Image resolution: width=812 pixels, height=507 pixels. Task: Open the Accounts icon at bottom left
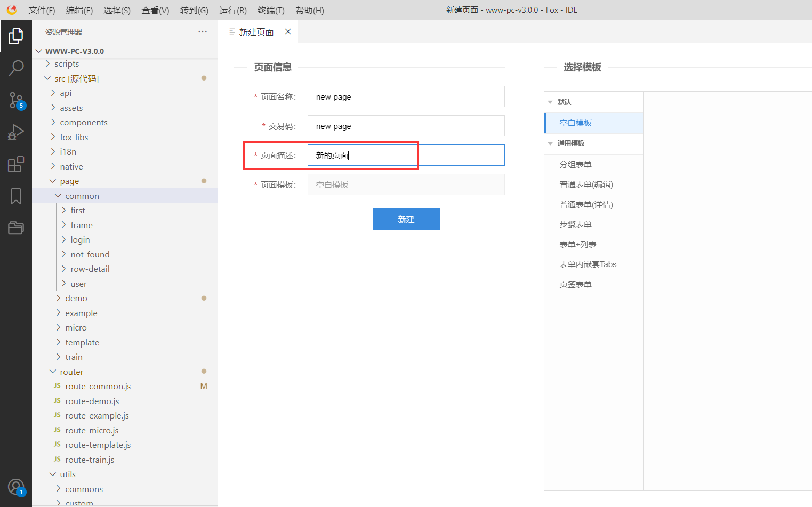pos(16,486)
